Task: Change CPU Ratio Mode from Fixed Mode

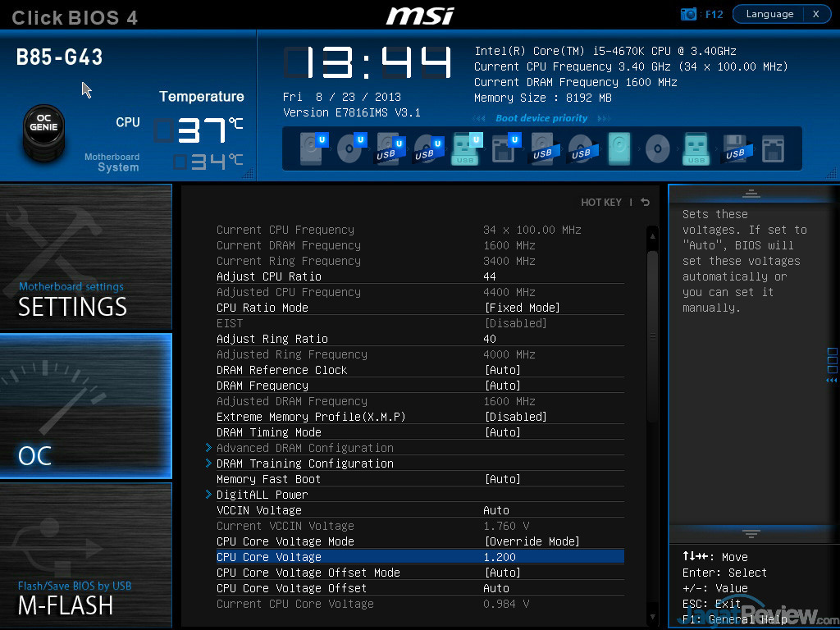Action: (x=522, y=308)
